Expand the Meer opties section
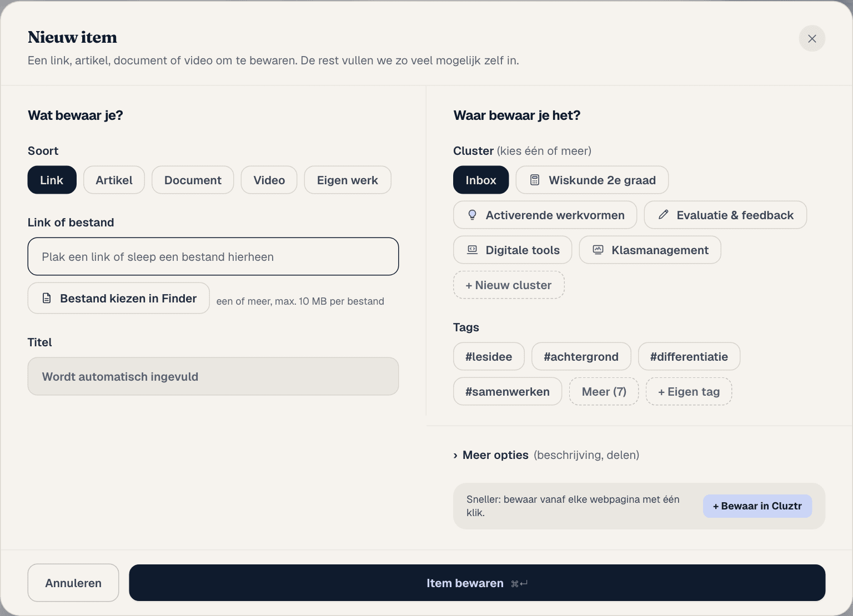 pyautogui.click(x=546, y=455)
